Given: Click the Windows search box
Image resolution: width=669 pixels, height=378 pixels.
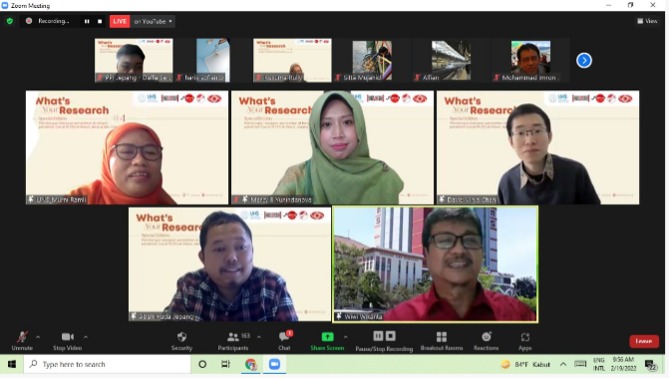Looking at the screenshot, I should 107,364.
